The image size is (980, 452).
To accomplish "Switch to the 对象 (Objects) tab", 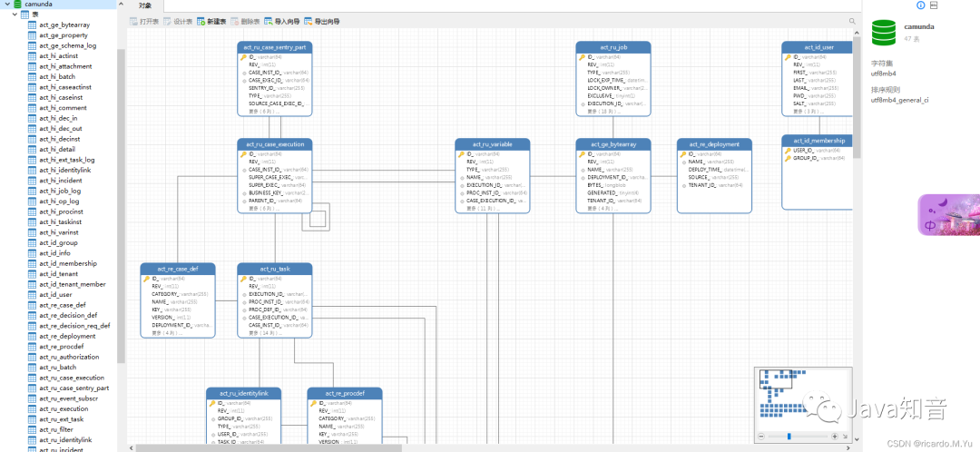I will 146,5.
